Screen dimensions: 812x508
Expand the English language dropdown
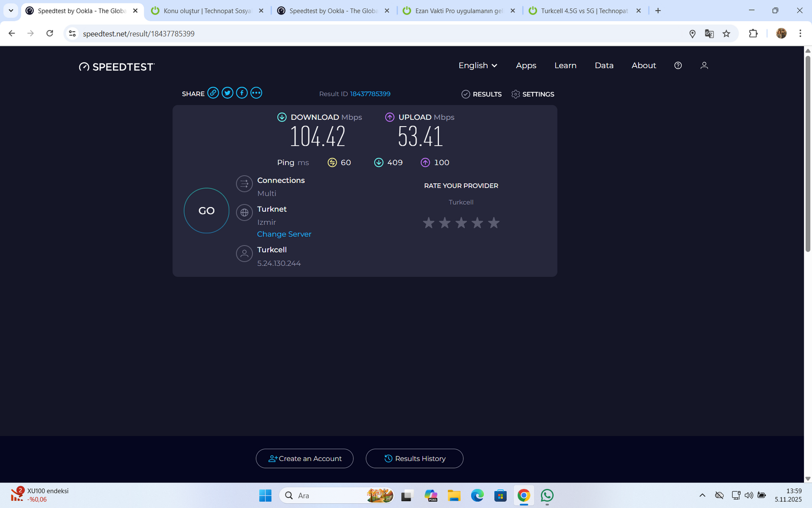(478, 65)
